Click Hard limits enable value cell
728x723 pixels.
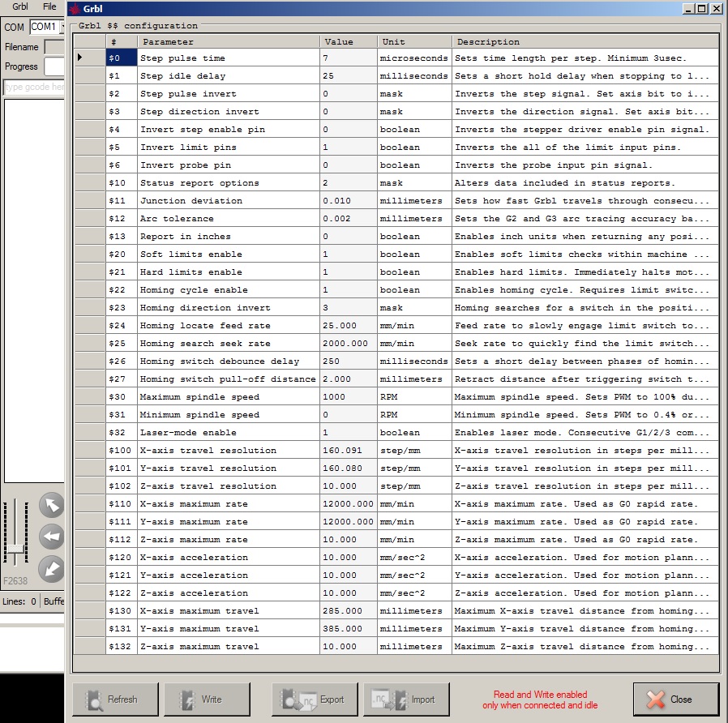(349, 272)
